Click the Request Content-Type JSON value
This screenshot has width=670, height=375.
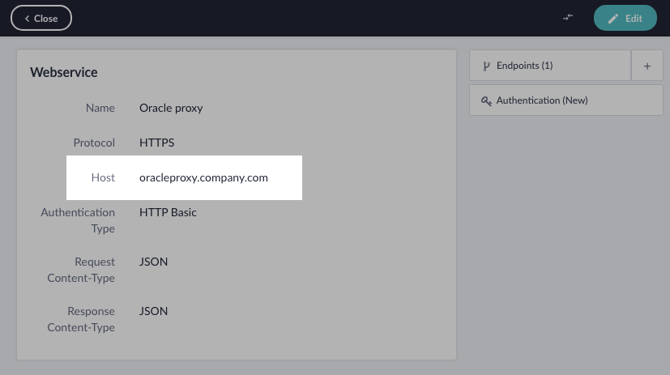[x=153, y=262]
